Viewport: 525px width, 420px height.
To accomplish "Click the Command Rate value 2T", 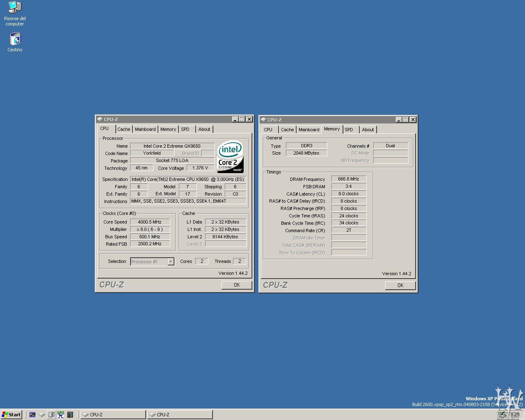I will pyautogui.click(x=349, y=230).
